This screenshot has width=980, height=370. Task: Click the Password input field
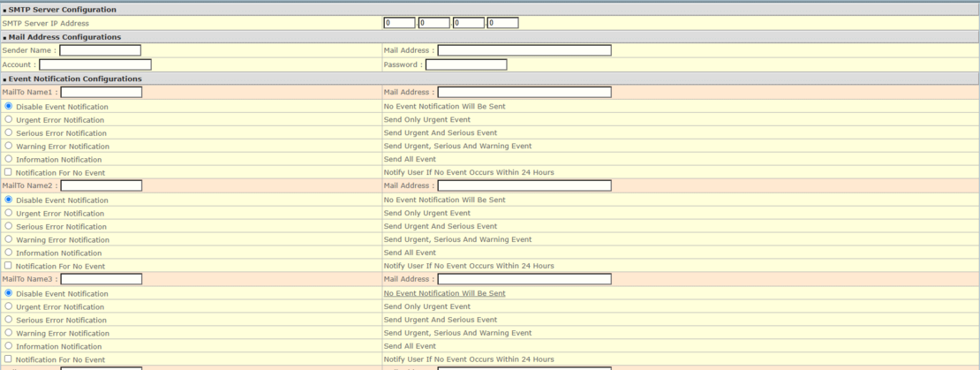466,64
